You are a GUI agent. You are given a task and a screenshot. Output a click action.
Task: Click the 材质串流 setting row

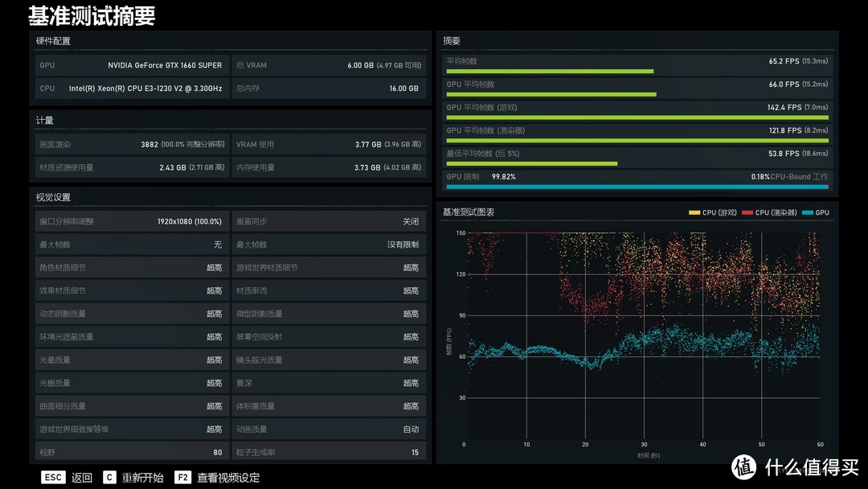[x=329, y=290]
